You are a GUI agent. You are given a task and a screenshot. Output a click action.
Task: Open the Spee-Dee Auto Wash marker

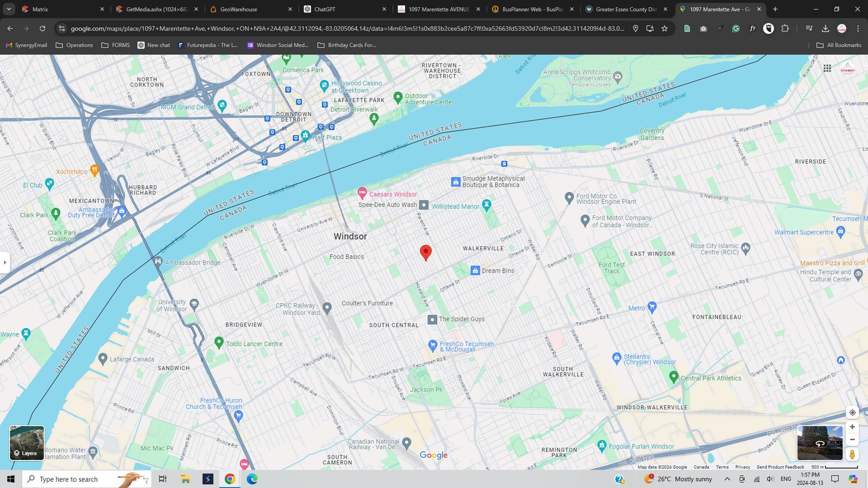tap(424, 205)
